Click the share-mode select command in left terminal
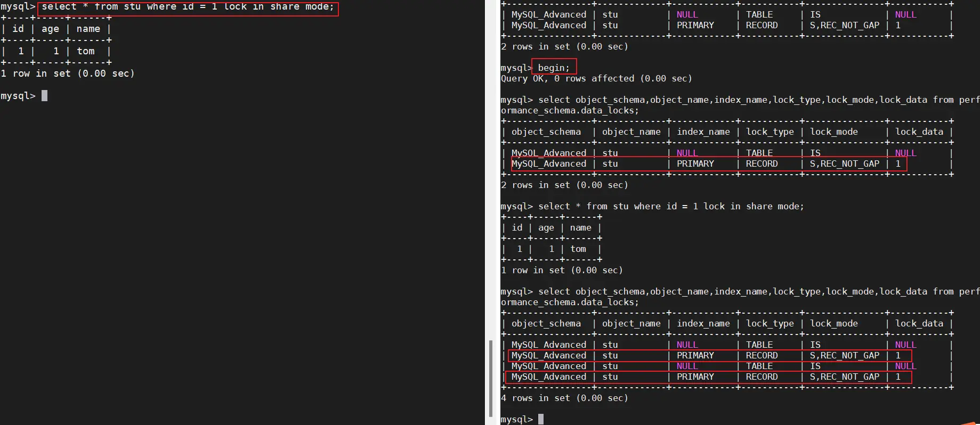 188,7
